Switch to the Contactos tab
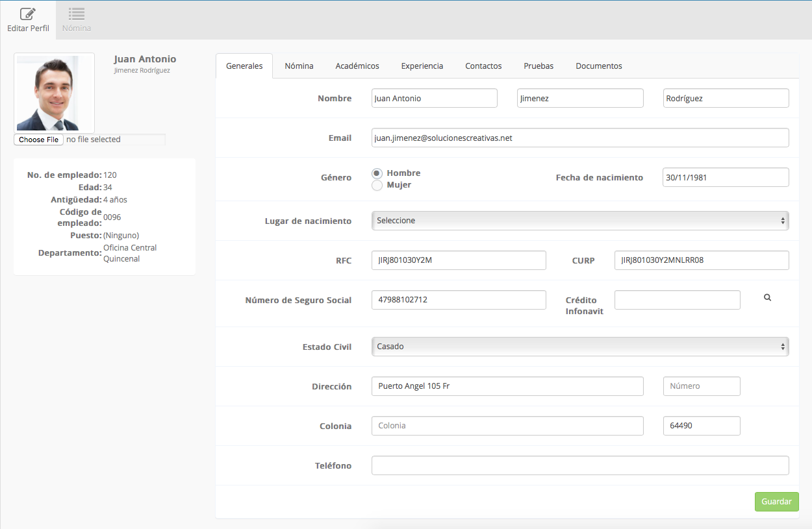 (x=483, y=66)
